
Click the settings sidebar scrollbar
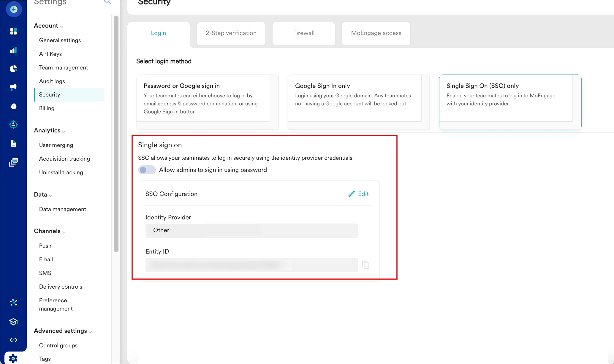click(116, 134)
